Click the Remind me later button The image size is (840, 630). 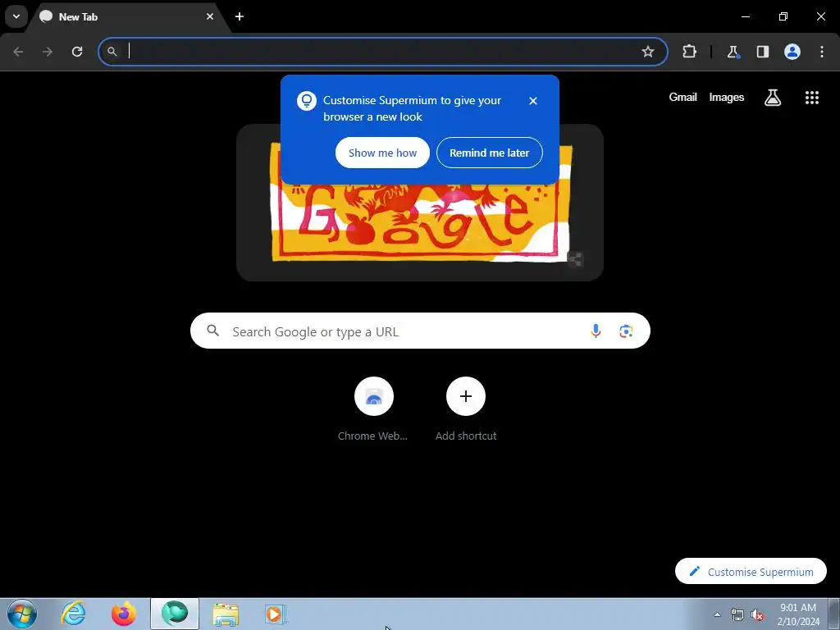(x=490, y=153)
